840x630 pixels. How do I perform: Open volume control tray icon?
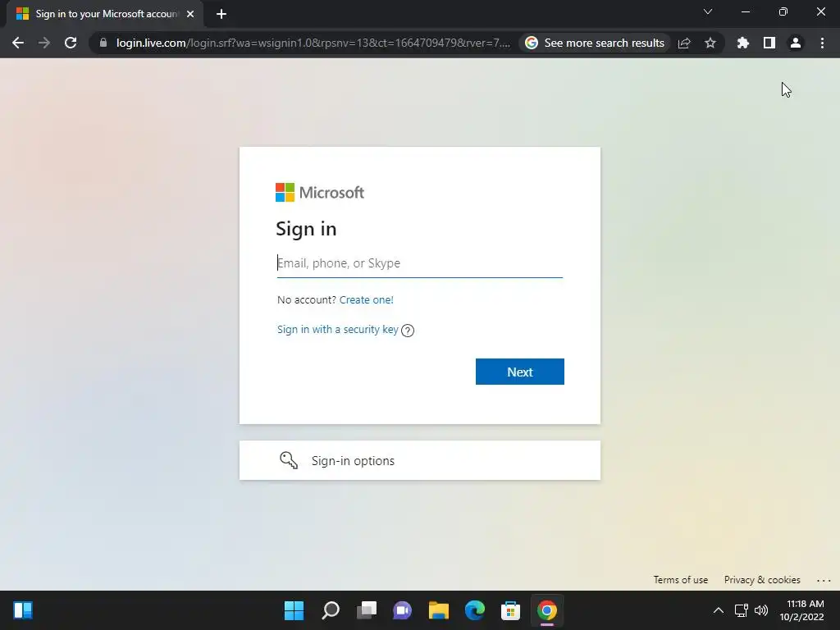coord(760,610)
